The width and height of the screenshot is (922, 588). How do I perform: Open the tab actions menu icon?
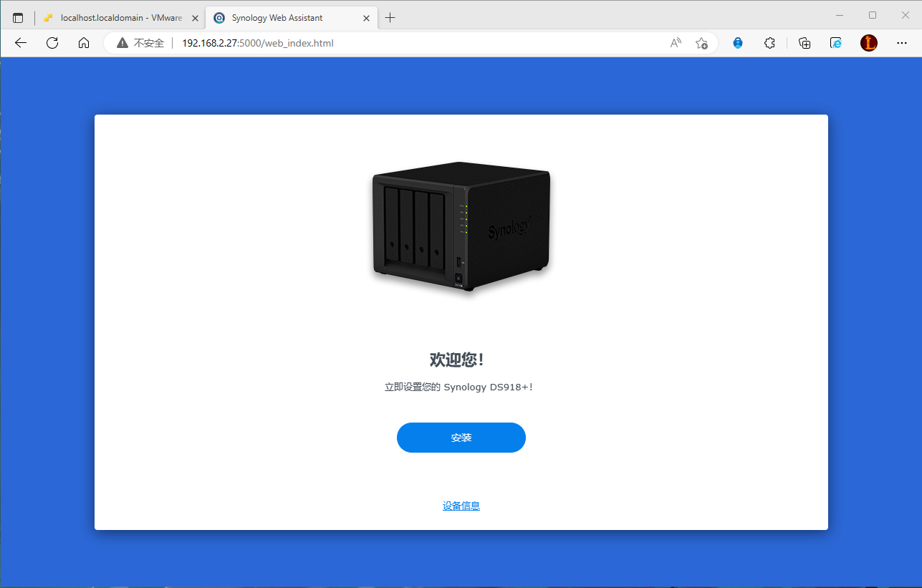[x=18, y=18]
